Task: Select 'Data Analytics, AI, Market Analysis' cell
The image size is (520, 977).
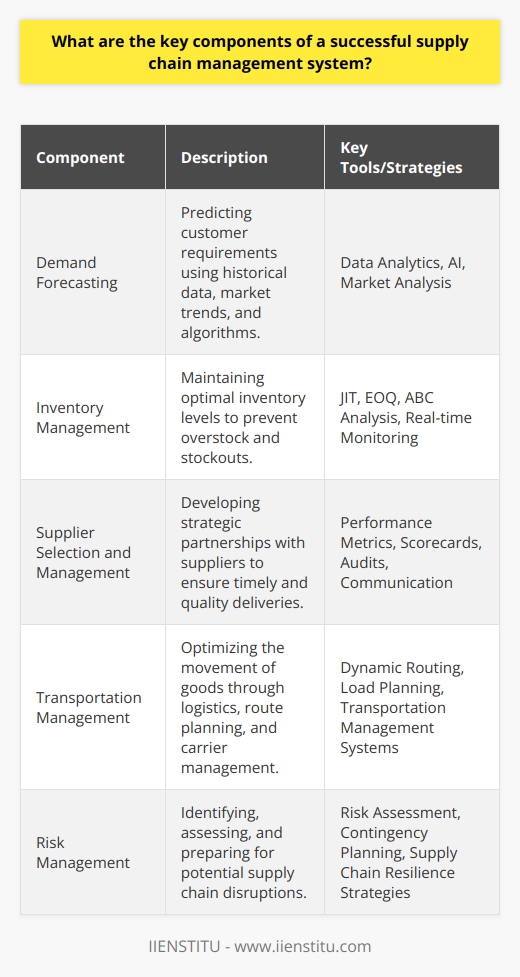Action: tap(412, 272)
